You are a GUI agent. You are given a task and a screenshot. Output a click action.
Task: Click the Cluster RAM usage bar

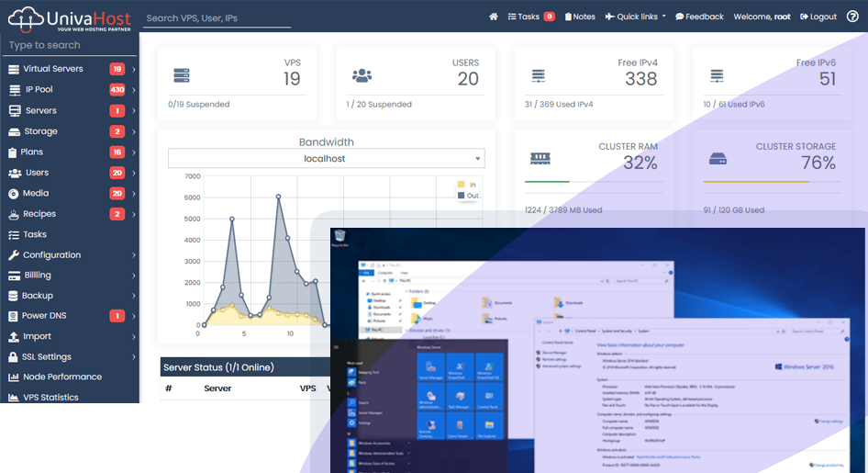pos(594,182)
